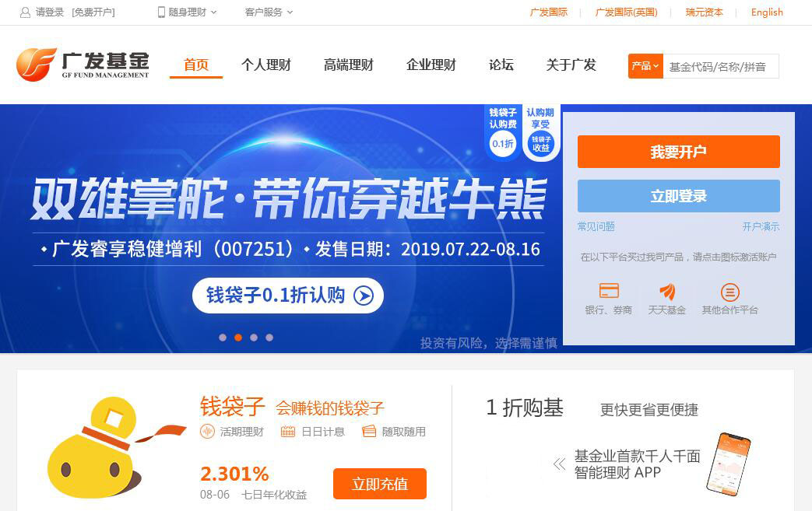Click the user login icon 请登录
The width and height of the screenshot is (812, 511).
pos(25,12)
